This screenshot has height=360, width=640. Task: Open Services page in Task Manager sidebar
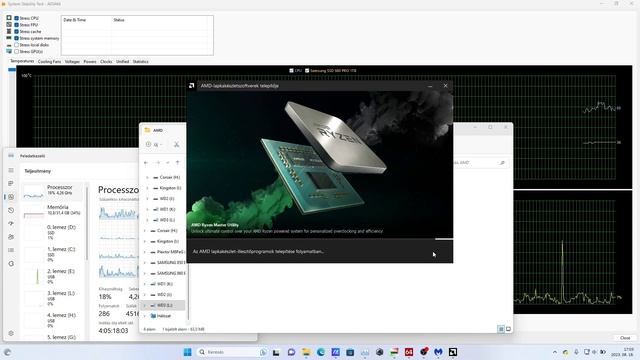pyautogui.click(x=11, y=264)
